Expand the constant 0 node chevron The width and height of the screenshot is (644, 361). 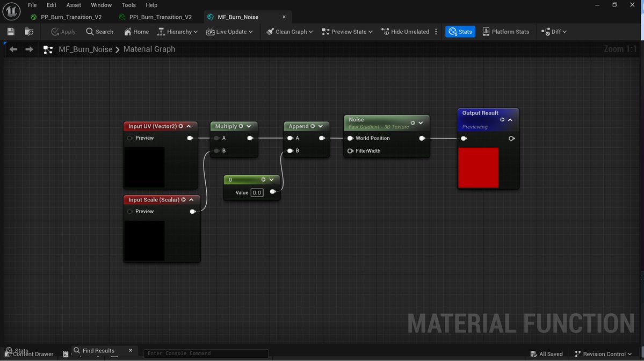pos(271,179)
